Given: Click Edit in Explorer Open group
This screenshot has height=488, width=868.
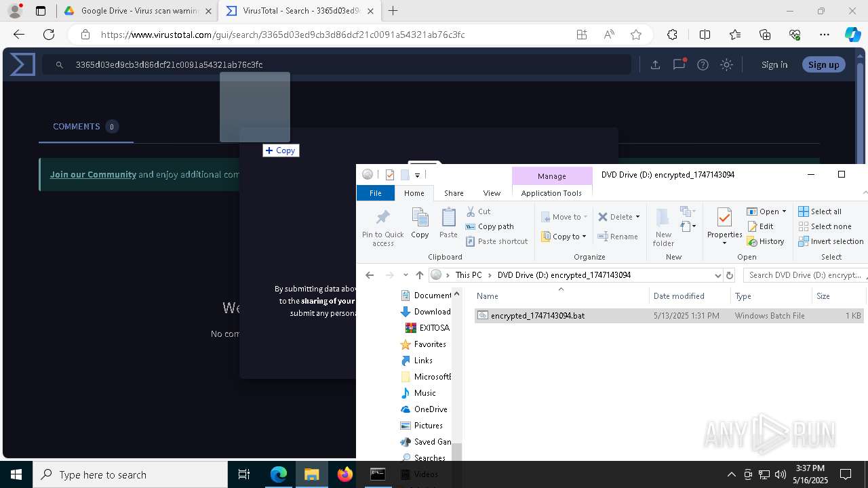Looking at the screenshot, I should [760, 226].
